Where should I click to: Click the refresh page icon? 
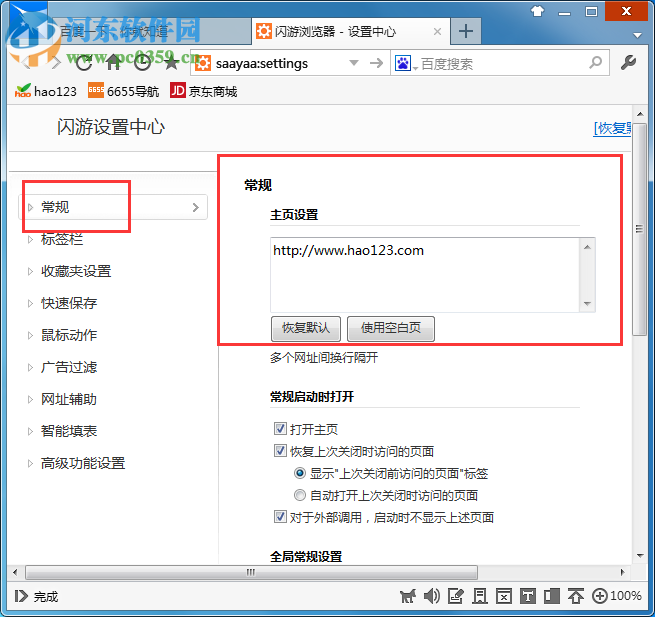pyautogui.click(x=84, y=63)
